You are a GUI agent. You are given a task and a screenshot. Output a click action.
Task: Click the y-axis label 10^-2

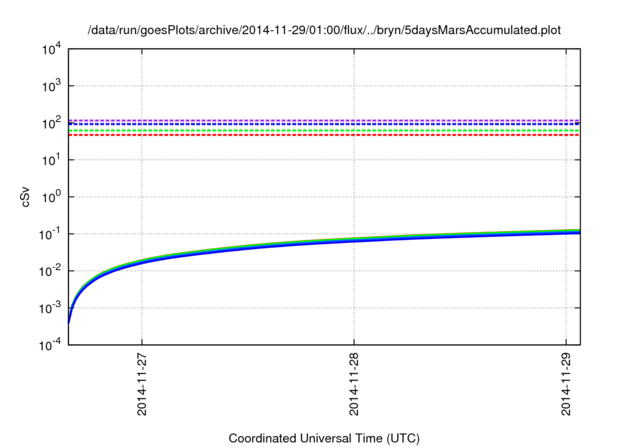point(50,271)
